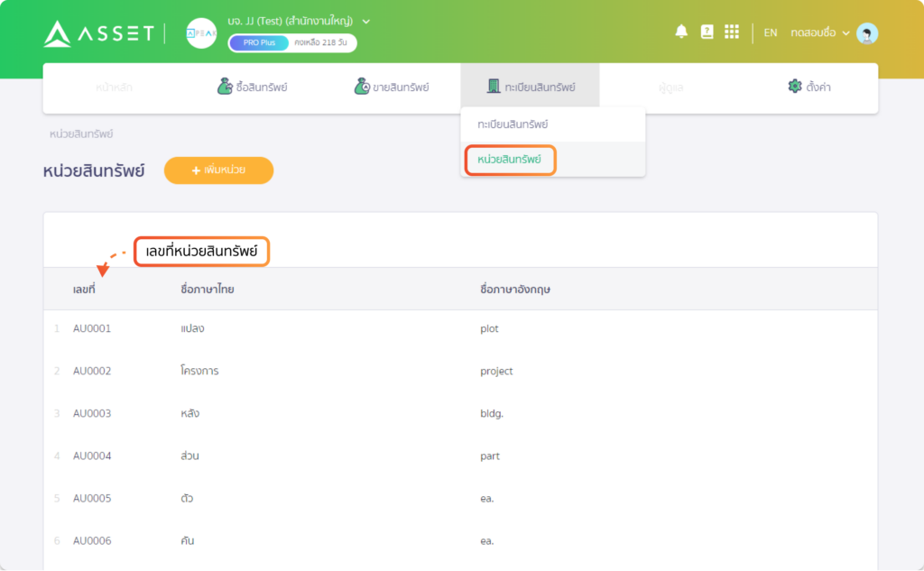Click the PRO Plus plan badge
The height and width of the screenshot is (571, 924).
(x=259, y=43)
